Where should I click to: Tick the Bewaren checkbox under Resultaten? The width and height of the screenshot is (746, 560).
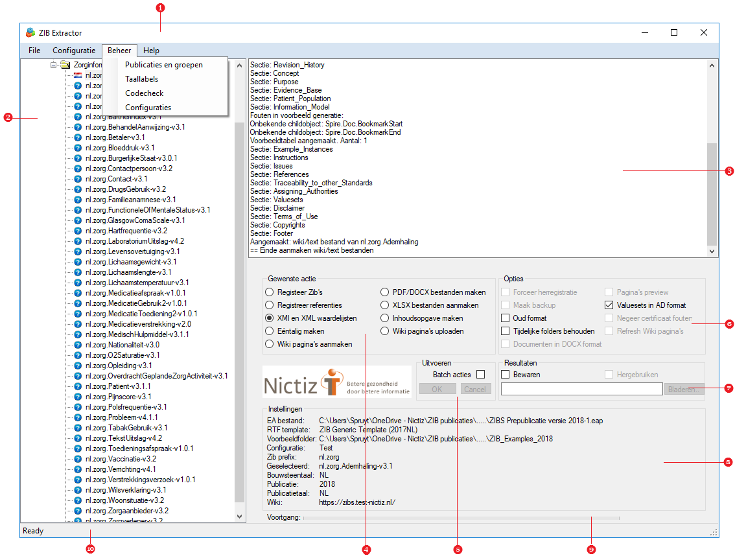[x=506, y=375]
